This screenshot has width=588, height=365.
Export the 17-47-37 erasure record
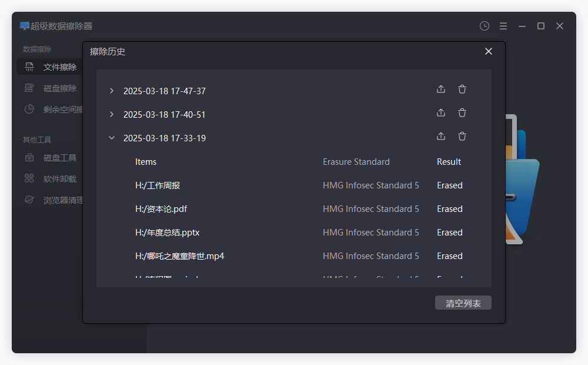coord(441,89)
